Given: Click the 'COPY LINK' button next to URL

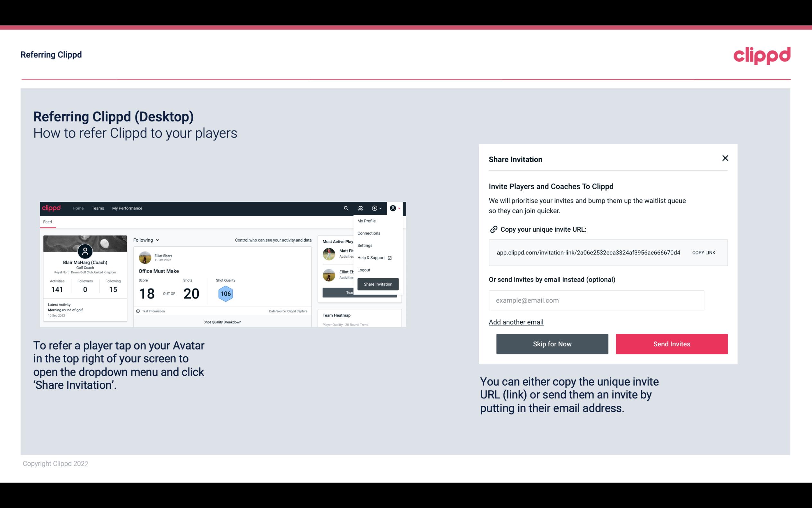Looking at the screenshot, I should click(703, 252).
